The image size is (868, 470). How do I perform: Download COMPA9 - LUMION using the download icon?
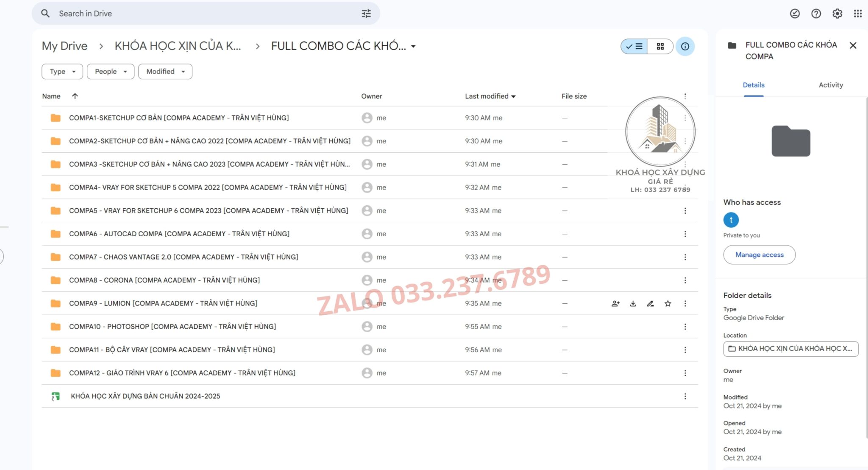coord(633,303)
